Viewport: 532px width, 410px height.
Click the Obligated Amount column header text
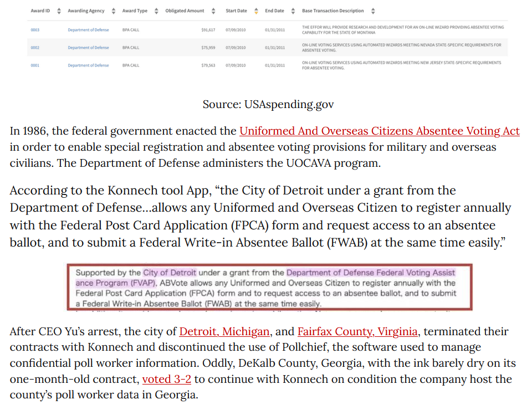(185, 11)
